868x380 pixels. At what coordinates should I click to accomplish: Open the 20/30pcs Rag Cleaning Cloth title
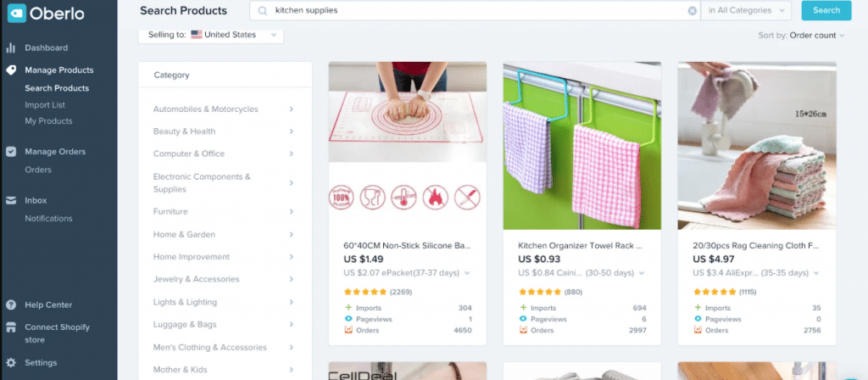(x=756, y=245)
